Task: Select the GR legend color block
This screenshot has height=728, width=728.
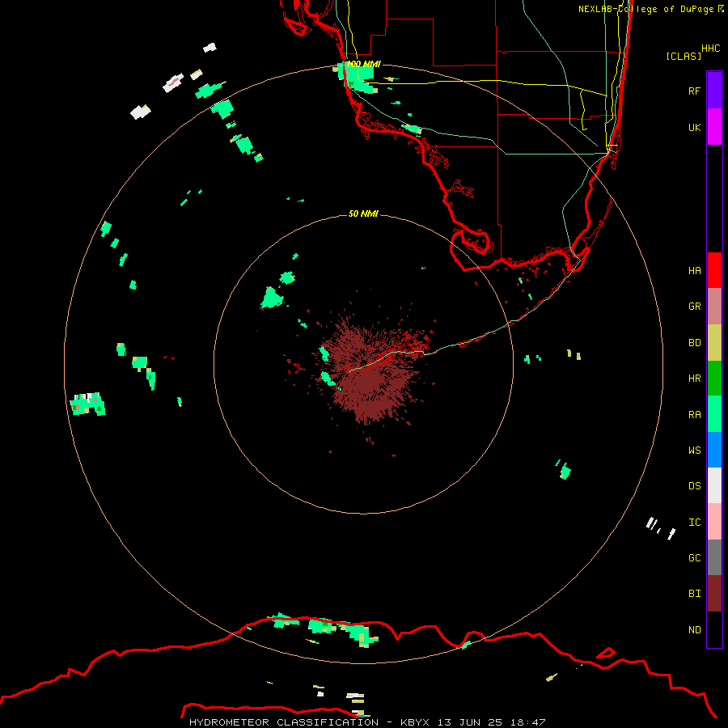Action: pyautogui.click(x=714, y=307)
